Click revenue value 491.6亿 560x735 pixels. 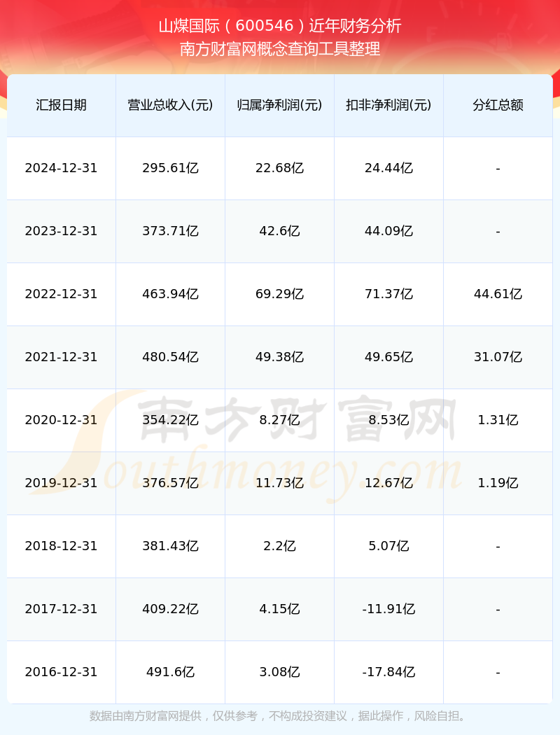pos(171,672)
